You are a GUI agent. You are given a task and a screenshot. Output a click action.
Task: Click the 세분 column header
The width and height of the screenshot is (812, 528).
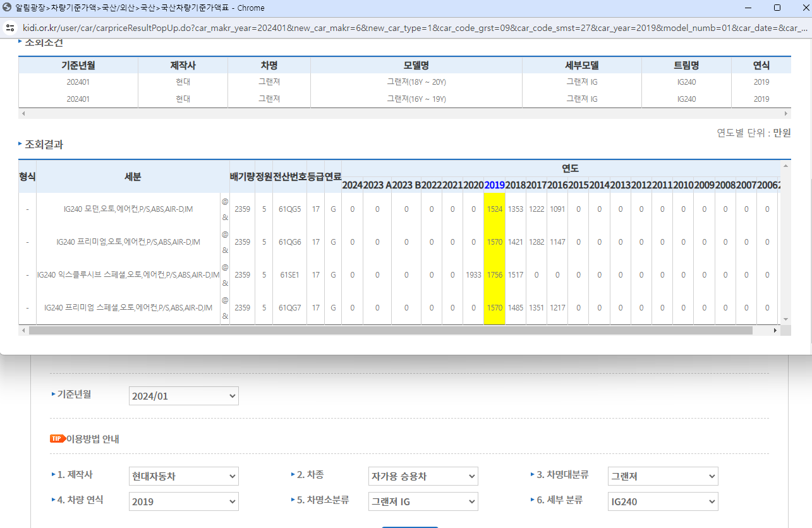133,177
